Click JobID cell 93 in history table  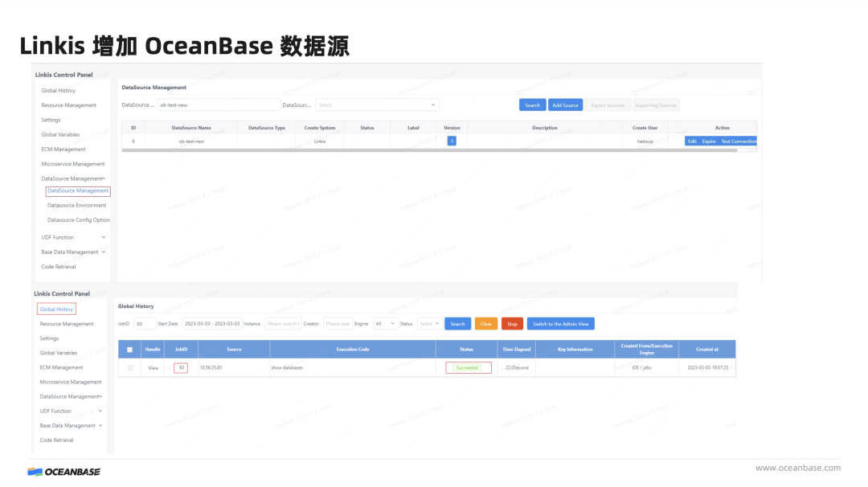point(181,368)
